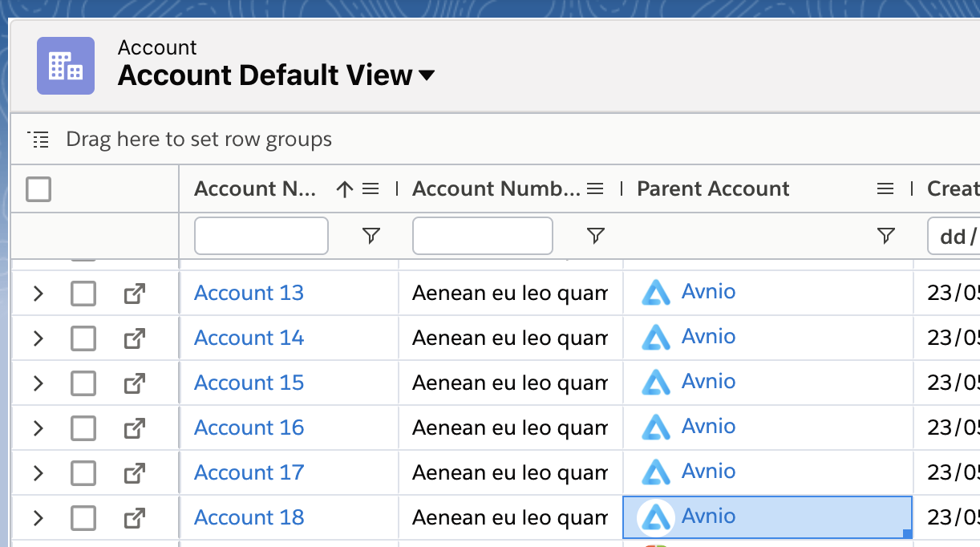This screenshot has width=980, height=547.
Task: Click the Account Number filter input box
Action: [x=482, y=236]
